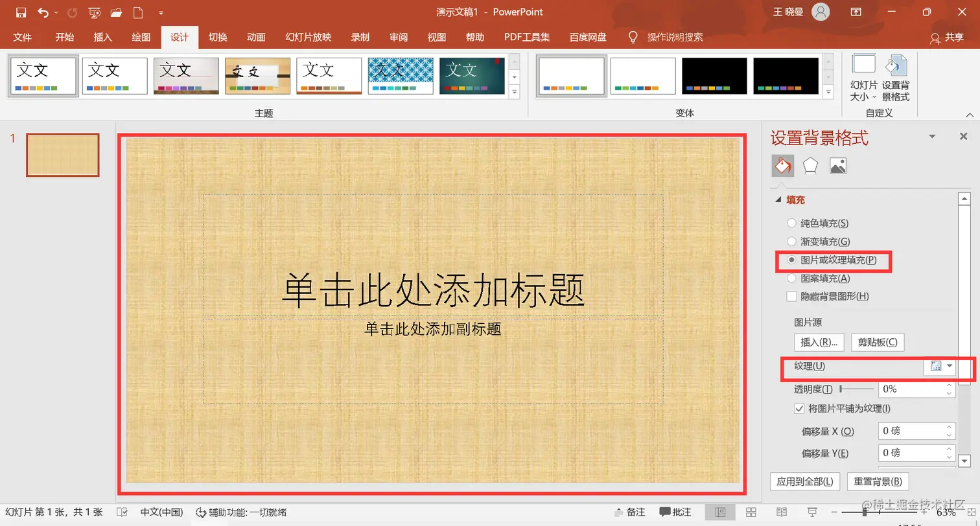
Task: Open a file using the folder icon
Action: point(117,12)
